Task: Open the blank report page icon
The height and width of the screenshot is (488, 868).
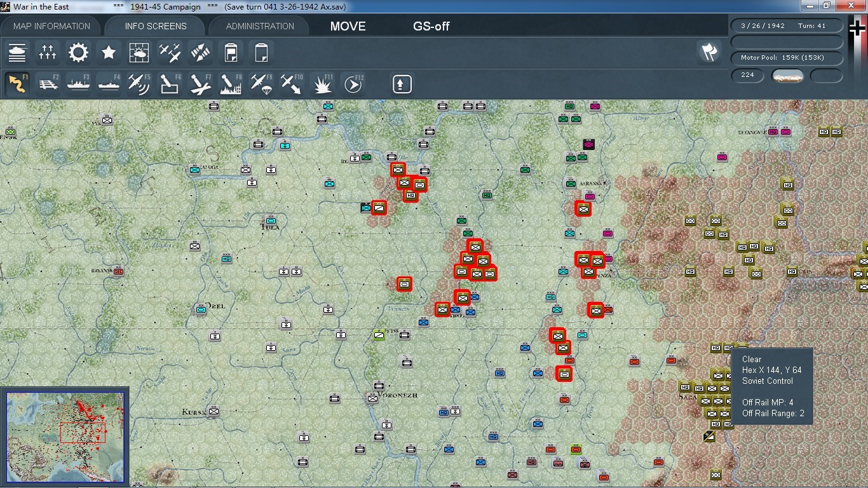Action: tap(261, 53)
